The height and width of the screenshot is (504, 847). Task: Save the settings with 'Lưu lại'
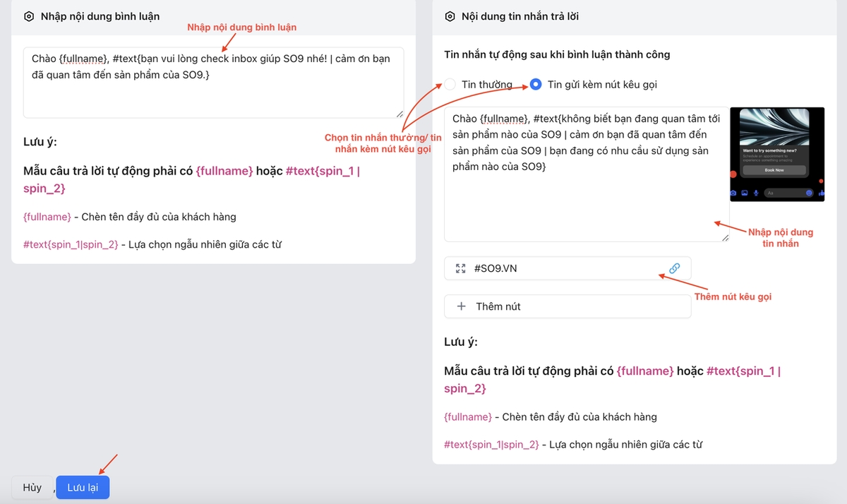tap(83, 488)
